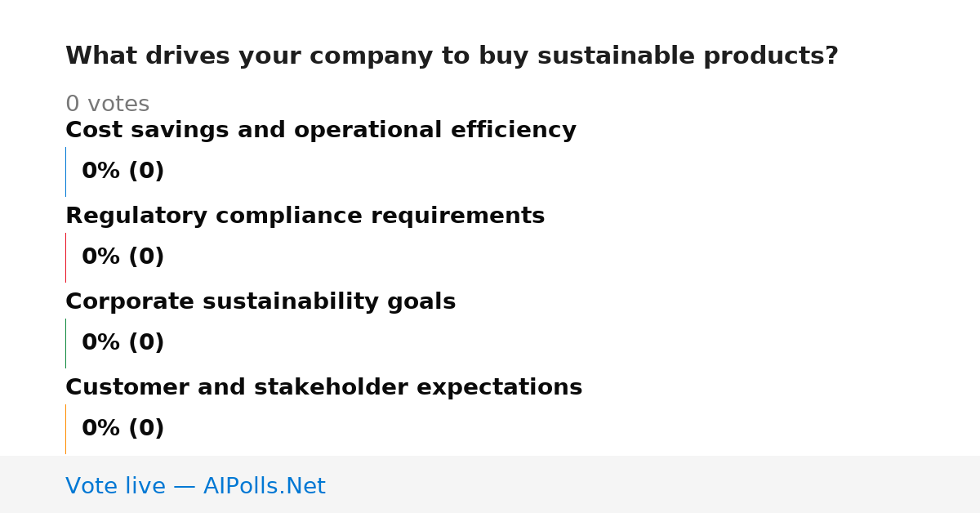Click the poll question heading
The width and height of the screenshot is (980, 513).
pyautogui.click(x=452, y=56)
